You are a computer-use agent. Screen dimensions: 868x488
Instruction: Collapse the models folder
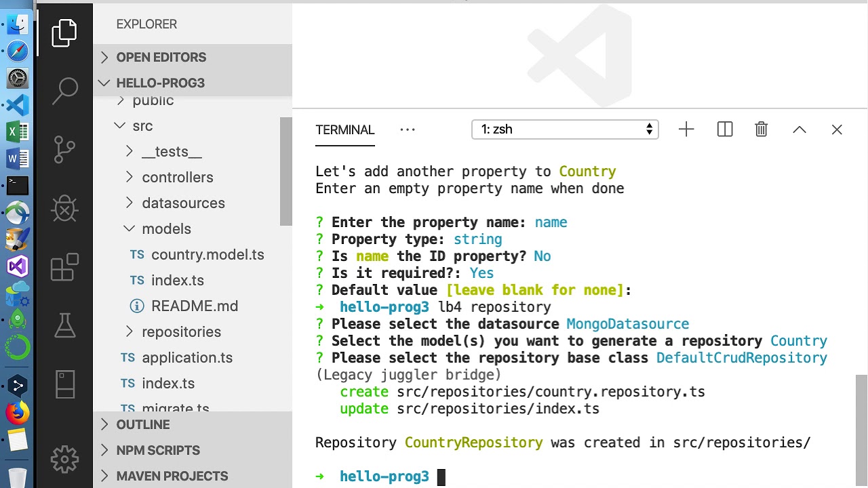166,228
